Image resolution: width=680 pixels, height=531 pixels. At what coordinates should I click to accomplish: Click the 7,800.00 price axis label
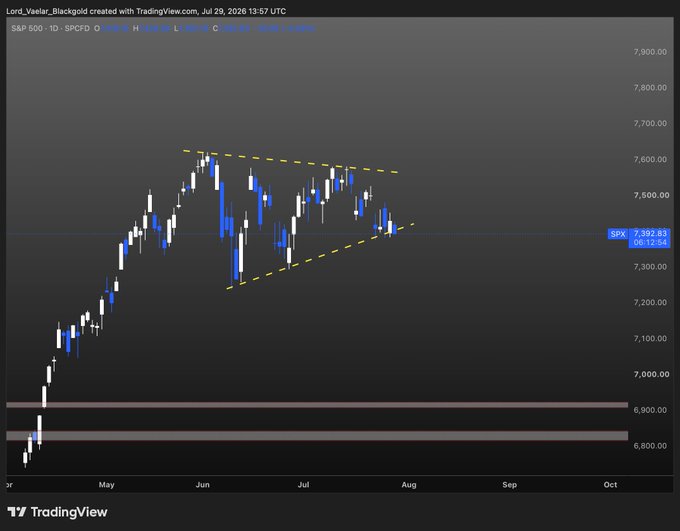pos(650,88)
